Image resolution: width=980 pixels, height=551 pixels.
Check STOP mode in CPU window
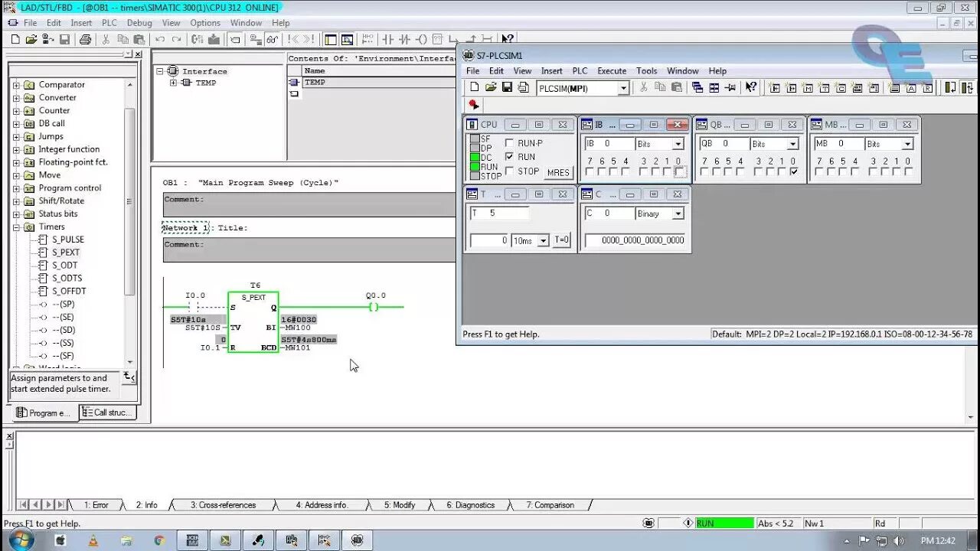(x=509, y=171)
